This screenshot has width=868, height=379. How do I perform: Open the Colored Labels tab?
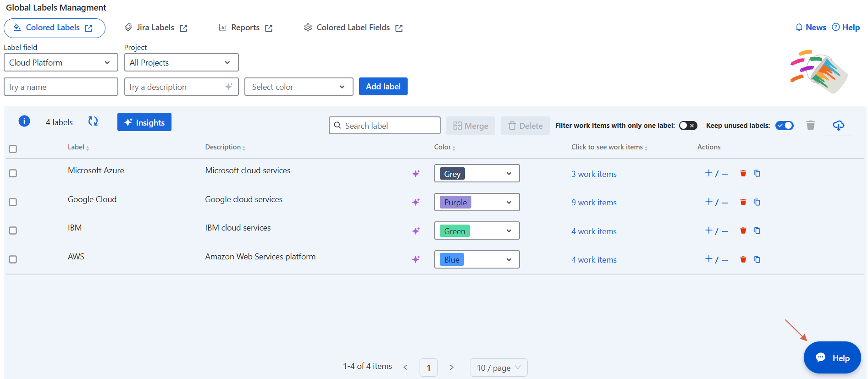tap(55, 28)
